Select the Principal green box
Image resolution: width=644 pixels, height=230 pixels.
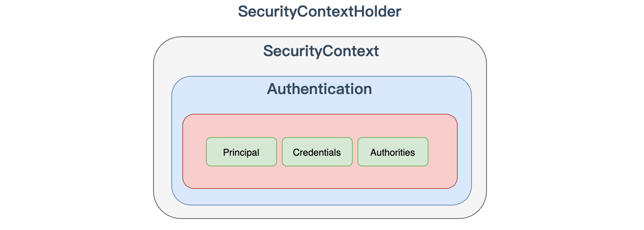tap(241, 152)
